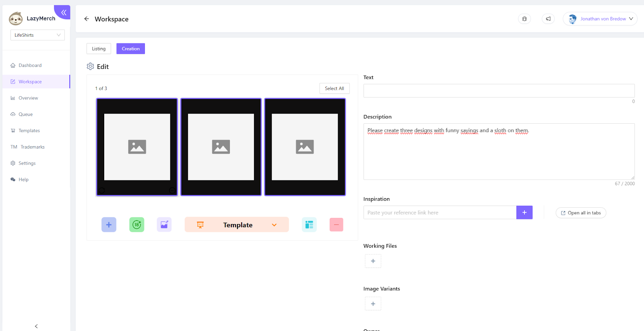
Task: Click the green 18+ icon button
Action: [x=137, y=225]
